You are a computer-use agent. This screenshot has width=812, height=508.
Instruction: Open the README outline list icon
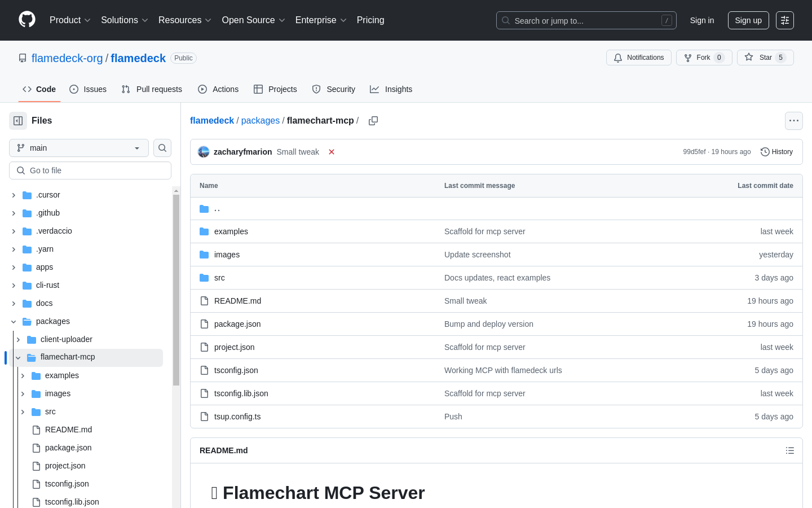790,450
